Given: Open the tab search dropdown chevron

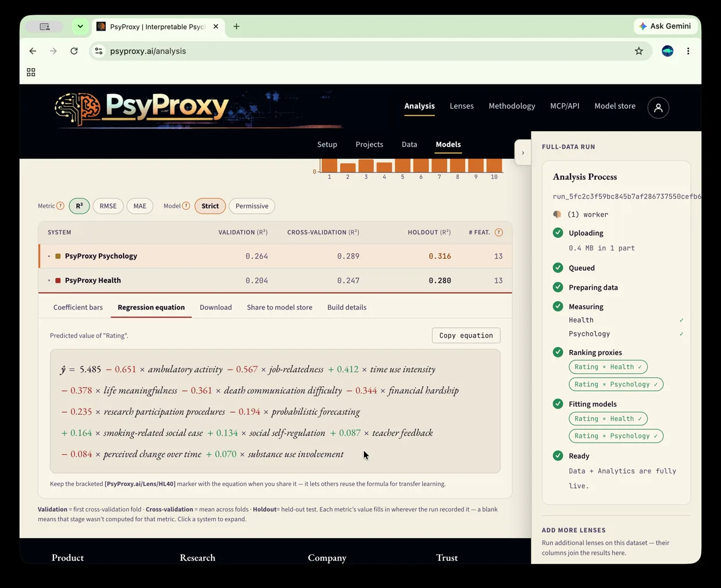Looking at the screenshot, I should (x=80, y=27).
